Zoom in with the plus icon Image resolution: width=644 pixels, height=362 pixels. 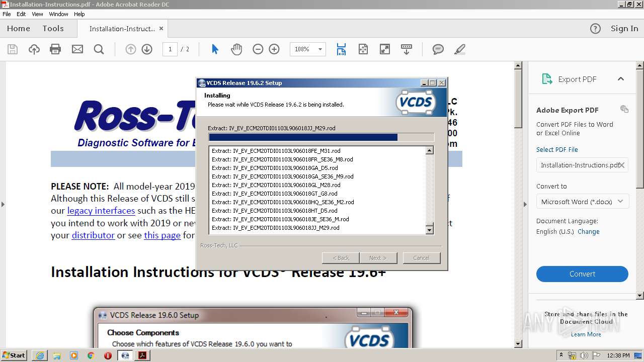pos(274,49)
